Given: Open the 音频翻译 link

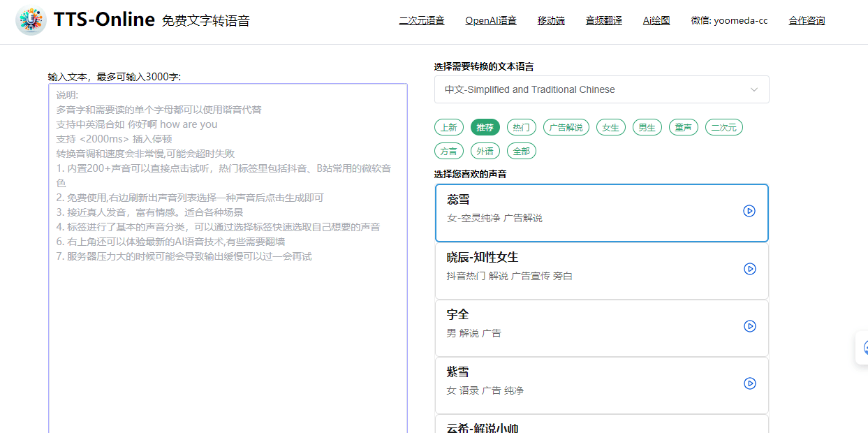Looking at the screenshot, I should [x=603, y=21].
